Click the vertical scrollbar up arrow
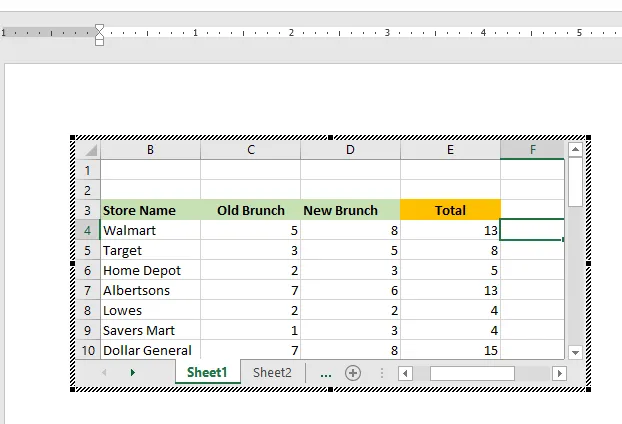This screenshot has height=424, width=622. click(575, 150)
